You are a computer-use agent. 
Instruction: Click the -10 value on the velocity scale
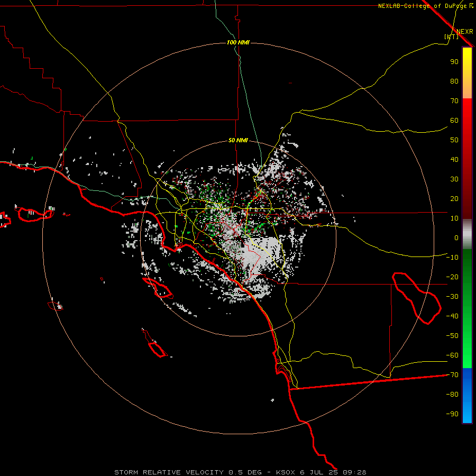pos(452,258)
